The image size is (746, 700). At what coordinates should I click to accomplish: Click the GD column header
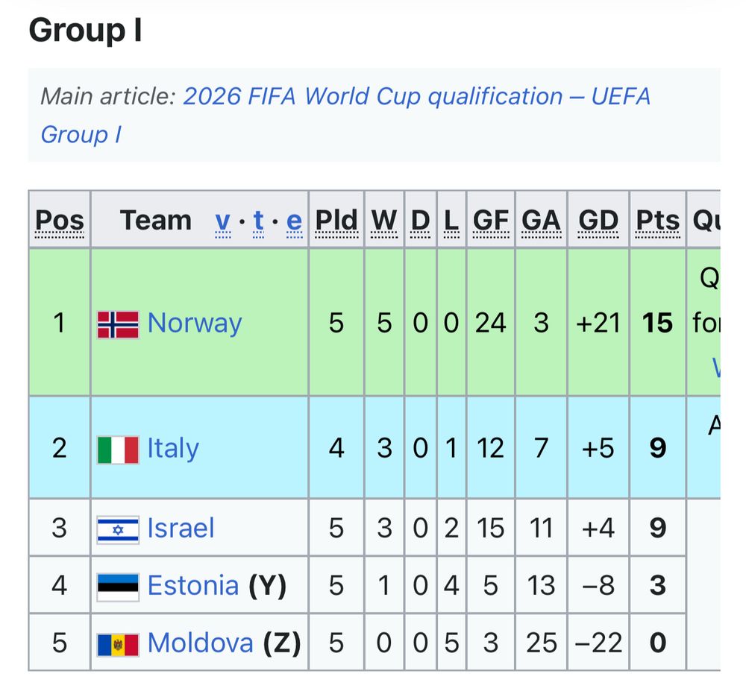point(598,221)
